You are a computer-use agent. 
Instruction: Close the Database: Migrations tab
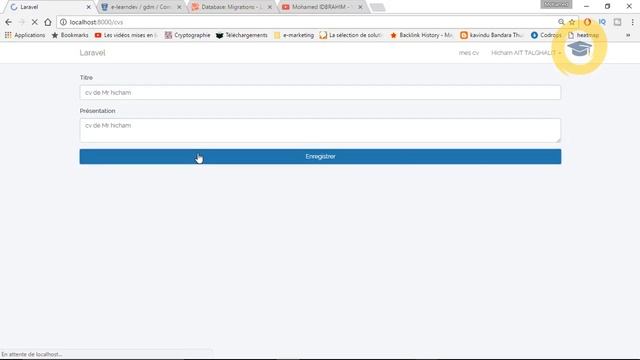[x=270, y=7]
